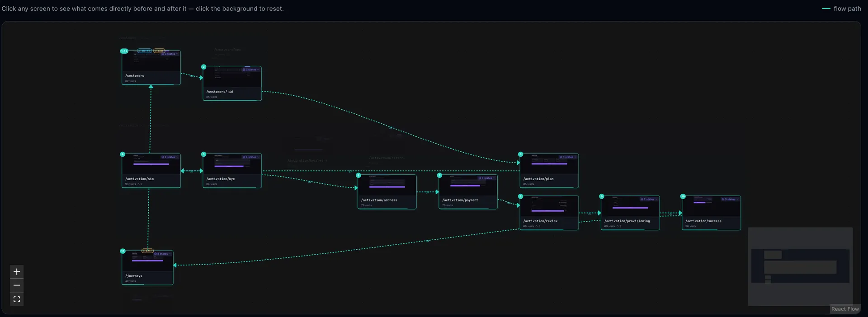Click step badge 7 on /activation/payment
868x317 pixels.
(439, 175)
